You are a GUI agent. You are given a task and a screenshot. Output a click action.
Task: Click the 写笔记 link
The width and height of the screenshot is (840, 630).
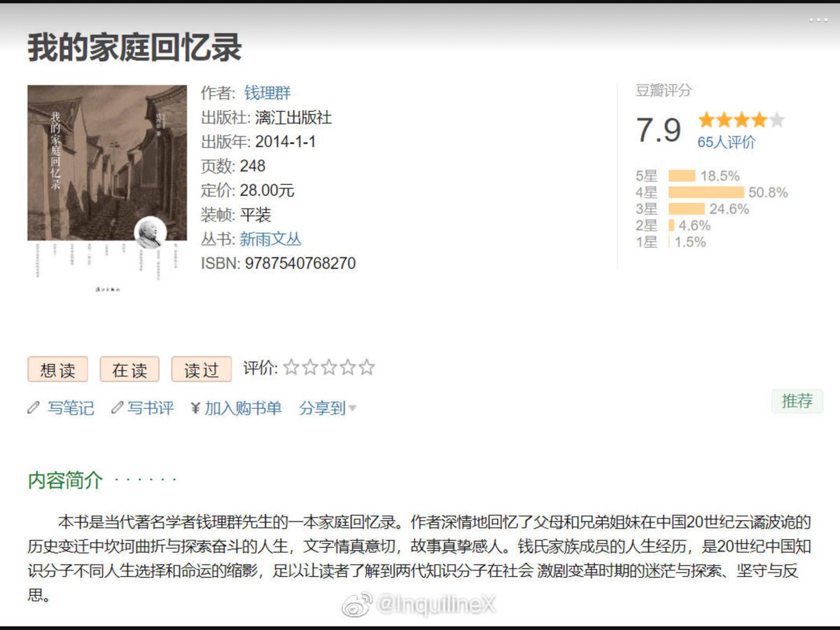click(x=71, y=408)
